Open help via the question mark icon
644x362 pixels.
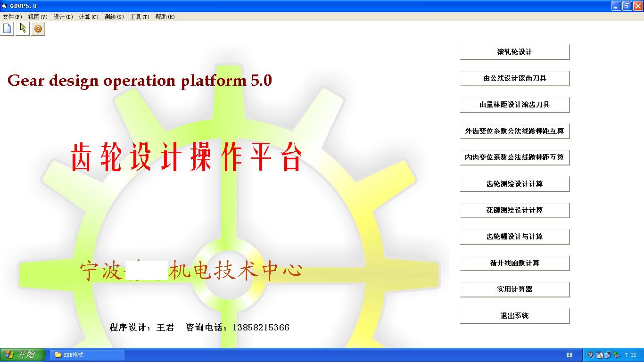point(38,29)
